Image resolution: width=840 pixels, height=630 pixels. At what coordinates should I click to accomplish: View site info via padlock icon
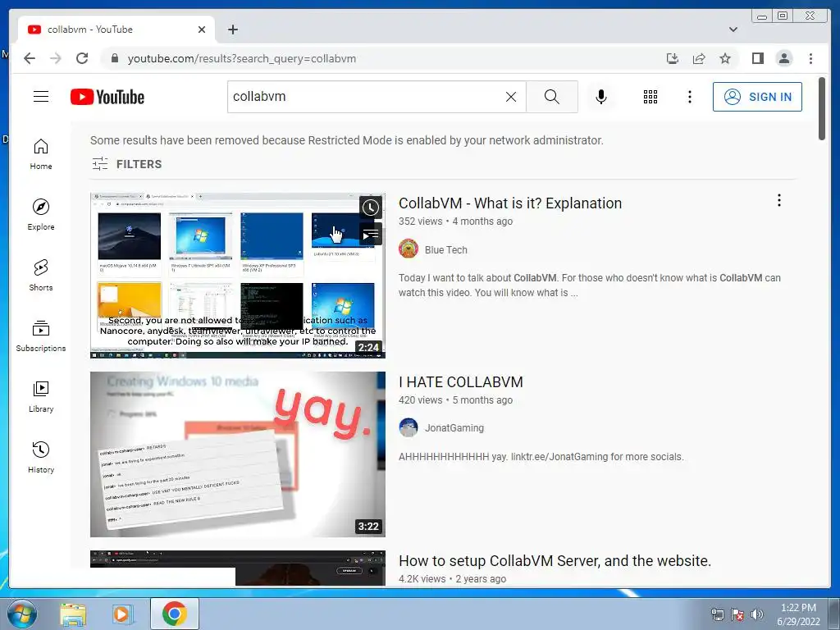[114, 58]
